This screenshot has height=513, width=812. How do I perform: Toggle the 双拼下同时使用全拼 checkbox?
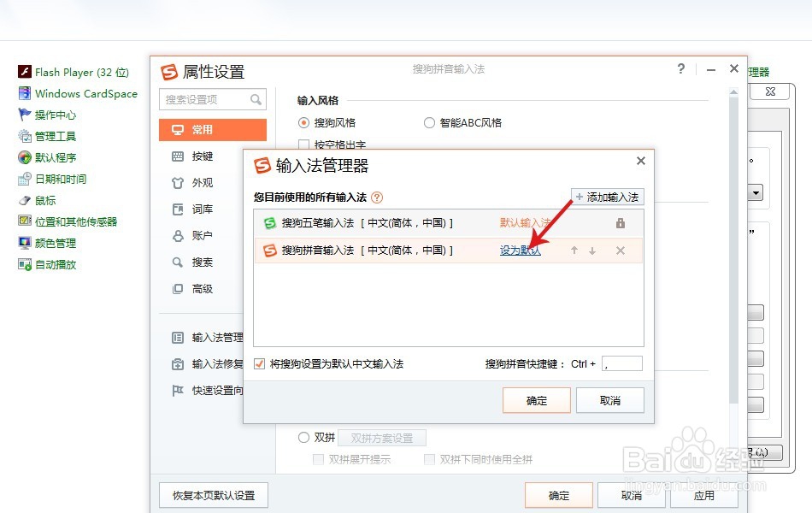[429, 459]
